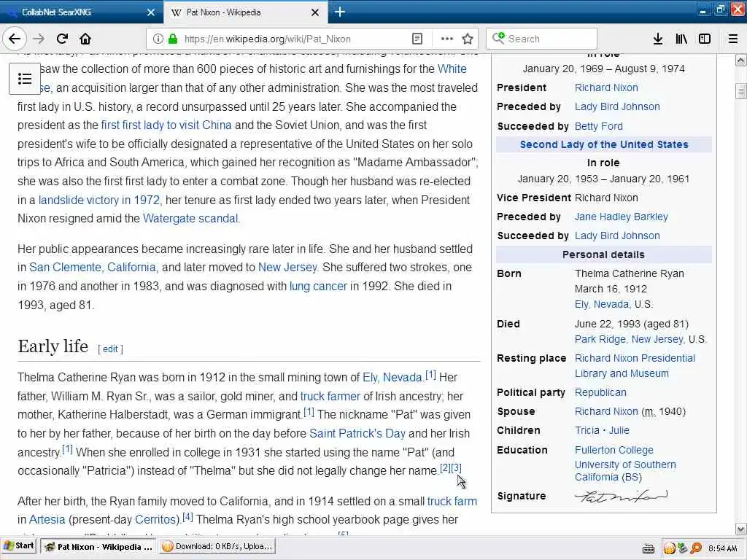
Task: Open the Republican party link
Action: 600,392
